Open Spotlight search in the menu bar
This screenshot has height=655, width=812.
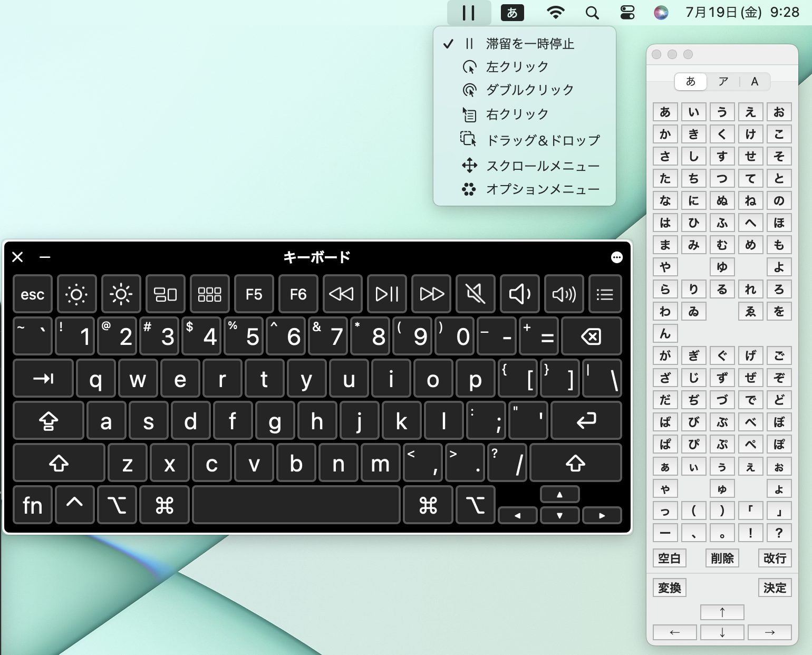592,13
